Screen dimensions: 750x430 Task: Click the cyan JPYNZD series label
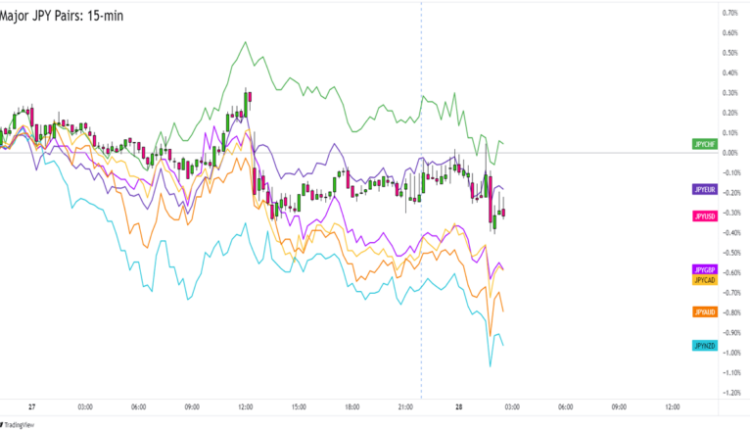(x=704, y=346)
